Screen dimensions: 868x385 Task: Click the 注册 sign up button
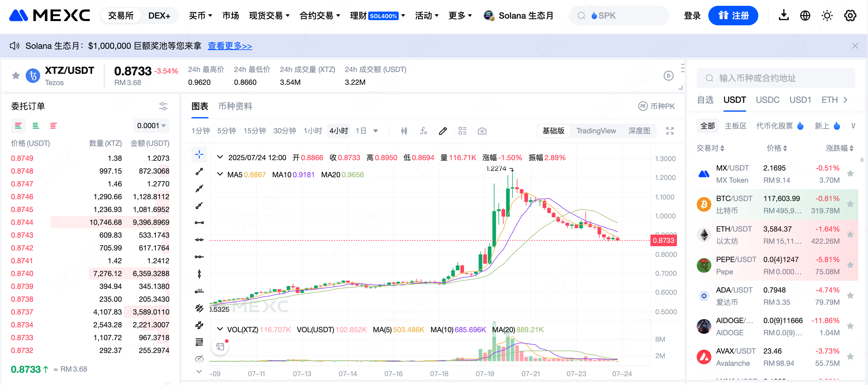point(733,16)
